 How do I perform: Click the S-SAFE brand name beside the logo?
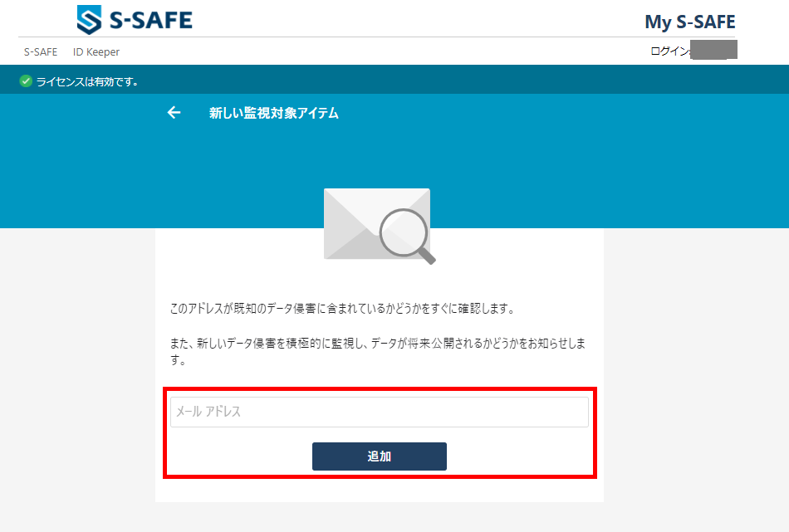(150, 20)
